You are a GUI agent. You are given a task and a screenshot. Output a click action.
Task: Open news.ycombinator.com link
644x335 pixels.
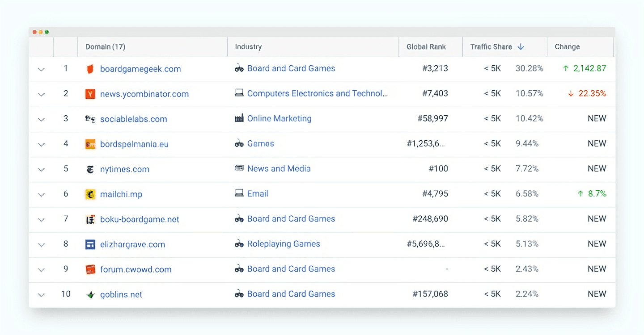click(144, 94)
